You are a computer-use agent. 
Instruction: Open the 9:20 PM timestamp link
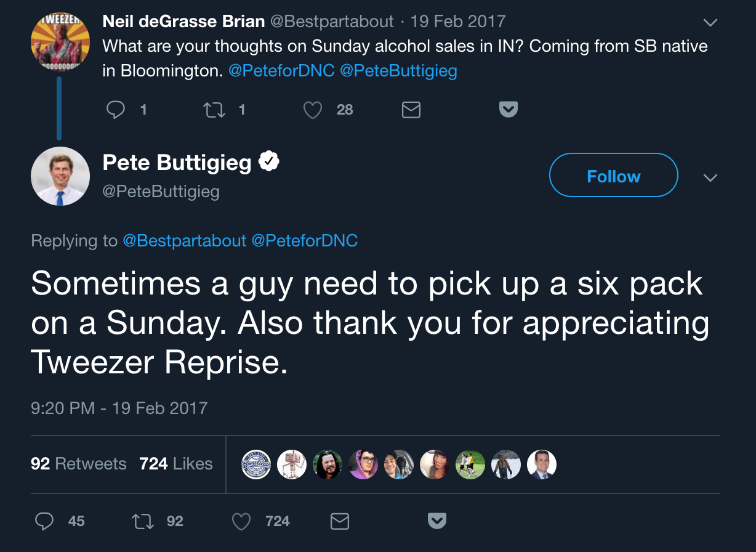119,408
